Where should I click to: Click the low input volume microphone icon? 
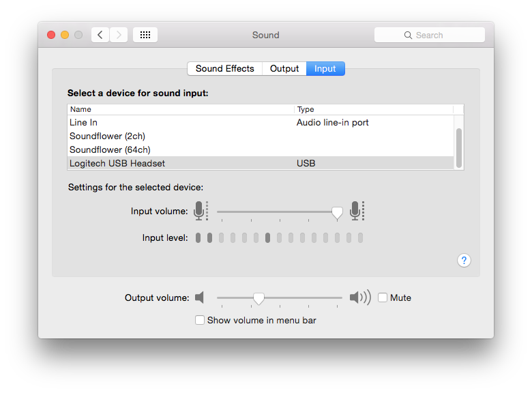coord(201,211)
